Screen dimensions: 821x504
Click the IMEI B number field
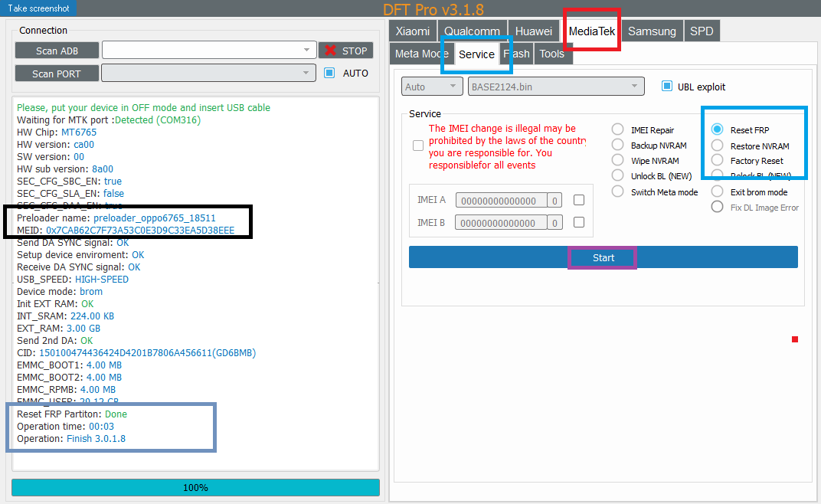click(501, 223)
